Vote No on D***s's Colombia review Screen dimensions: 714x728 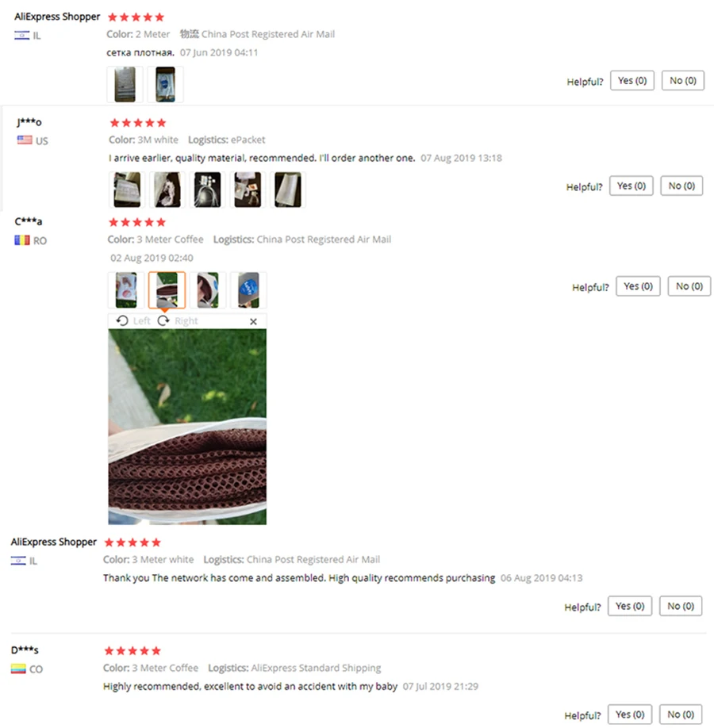(681, 714)
